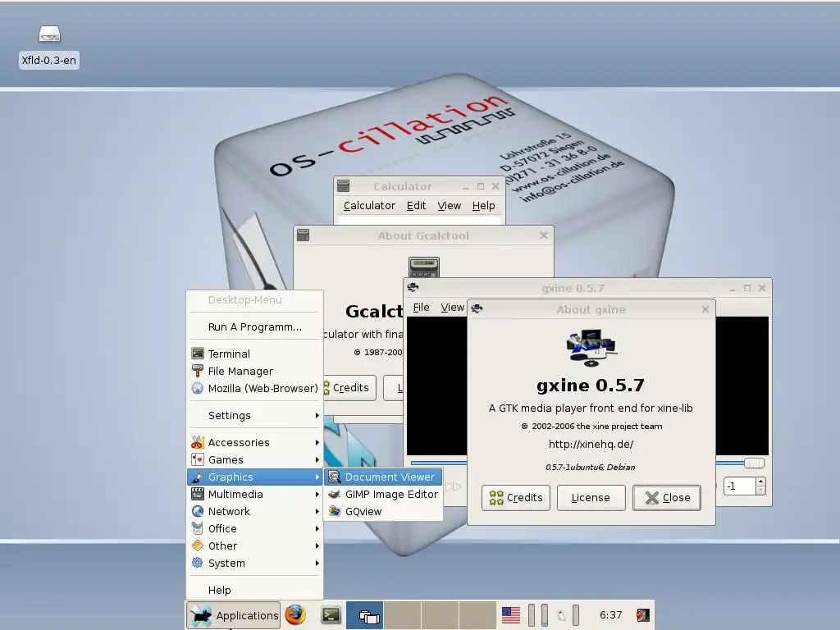Click the Close button in About gxine
The image size is (840, 630).
click(x=666, y=498)
